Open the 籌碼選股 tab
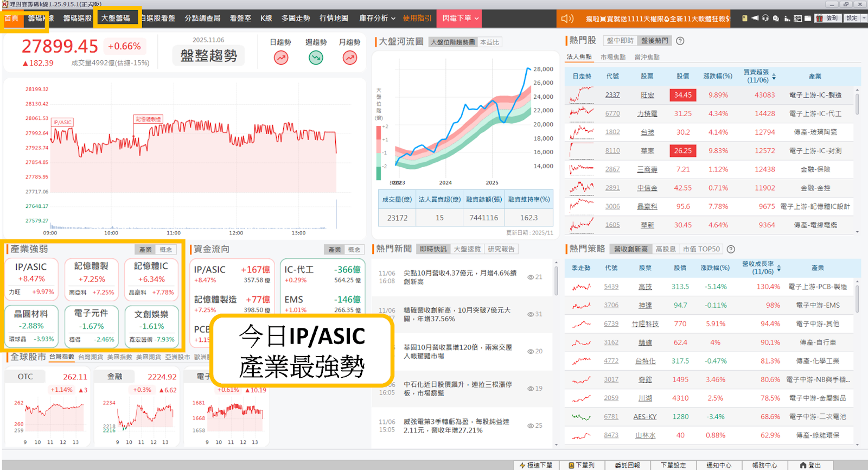Screen dimensions: 868x470 click(x=77, y=18)
